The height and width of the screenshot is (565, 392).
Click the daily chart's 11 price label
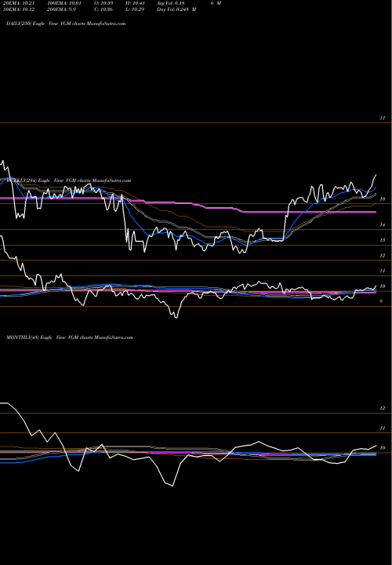pos(383,118)
